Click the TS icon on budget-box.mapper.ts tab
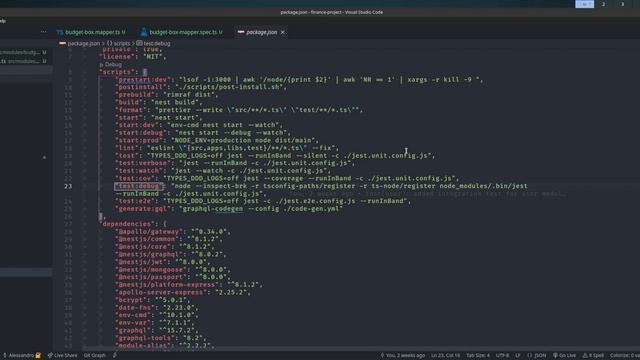 (60, 32)
